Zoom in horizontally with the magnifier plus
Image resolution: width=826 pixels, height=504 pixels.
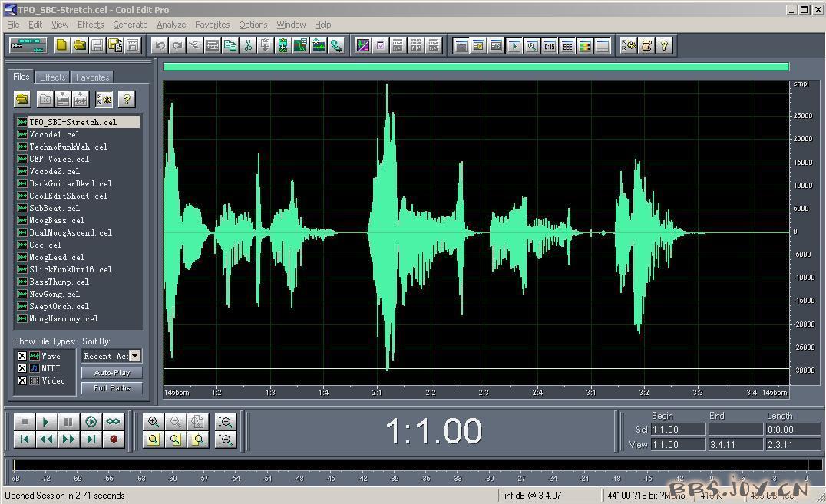154,422
